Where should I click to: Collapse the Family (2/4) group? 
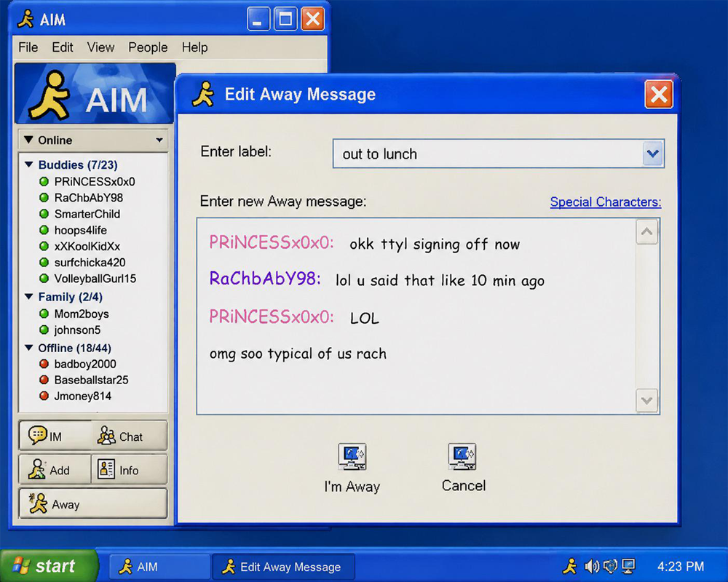click(x=29, y=297)
